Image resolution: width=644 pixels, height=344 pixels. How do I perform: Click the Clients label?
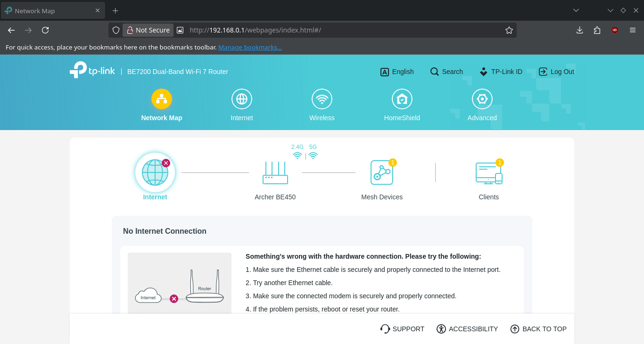(489, 197)
